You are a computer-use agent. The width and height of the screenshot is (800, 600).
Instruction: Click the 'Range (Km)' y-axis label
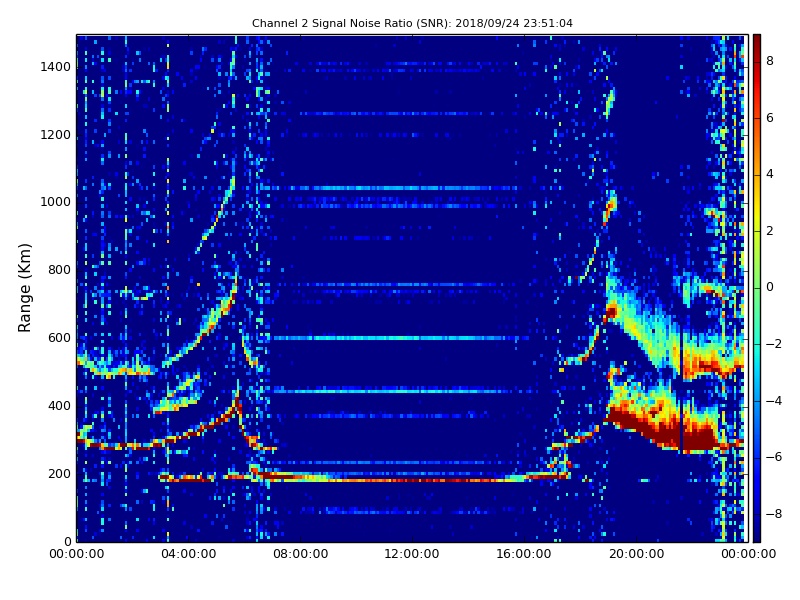24,288
